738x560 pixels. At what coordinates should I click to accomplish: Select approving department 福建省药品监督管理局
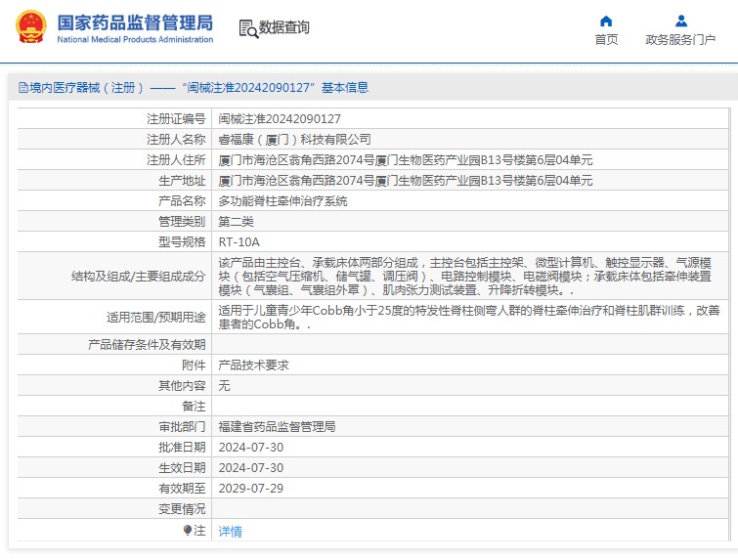[278, 427]
